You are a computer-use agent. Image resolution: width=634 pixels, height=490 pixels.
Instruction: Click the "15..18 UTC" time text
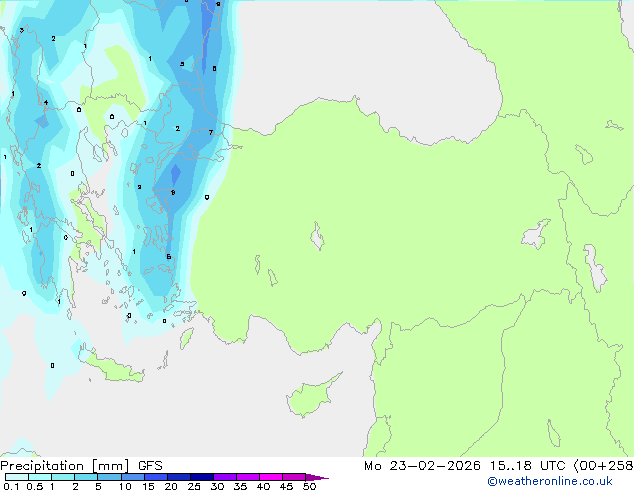[x=527, y=466]
